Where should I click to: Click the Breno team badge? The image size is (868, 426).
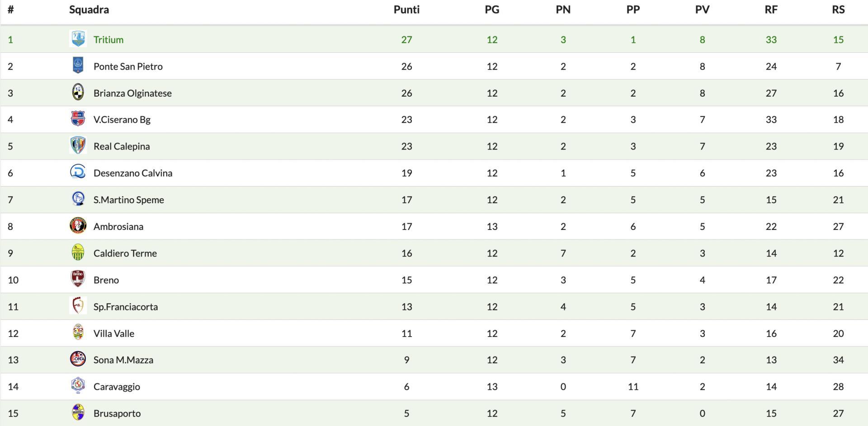coord(78,279)
